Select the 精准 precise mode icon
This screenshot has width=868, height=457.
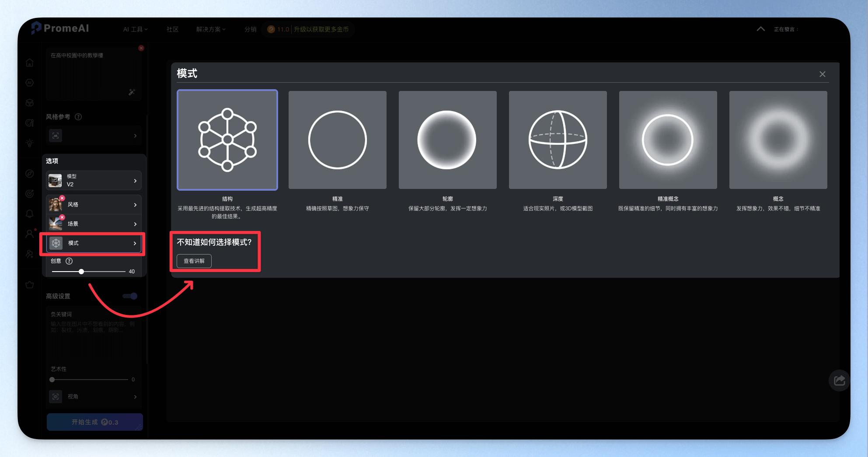[338, 140]
